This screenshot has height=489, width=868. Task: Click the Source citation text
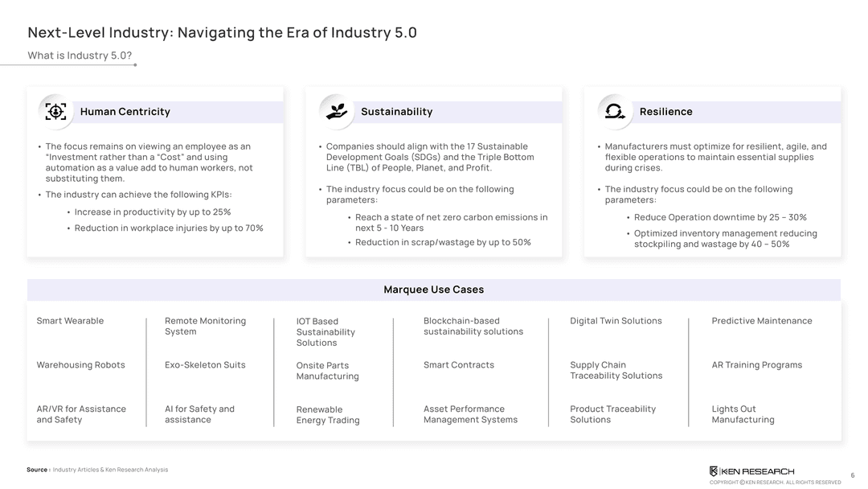point(97,470)
